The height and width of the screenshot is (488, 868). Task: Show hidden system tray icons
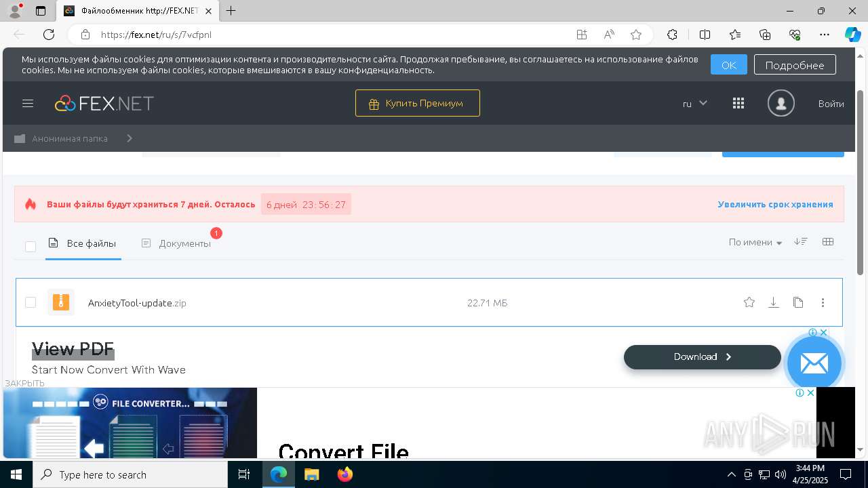point(731,474)
